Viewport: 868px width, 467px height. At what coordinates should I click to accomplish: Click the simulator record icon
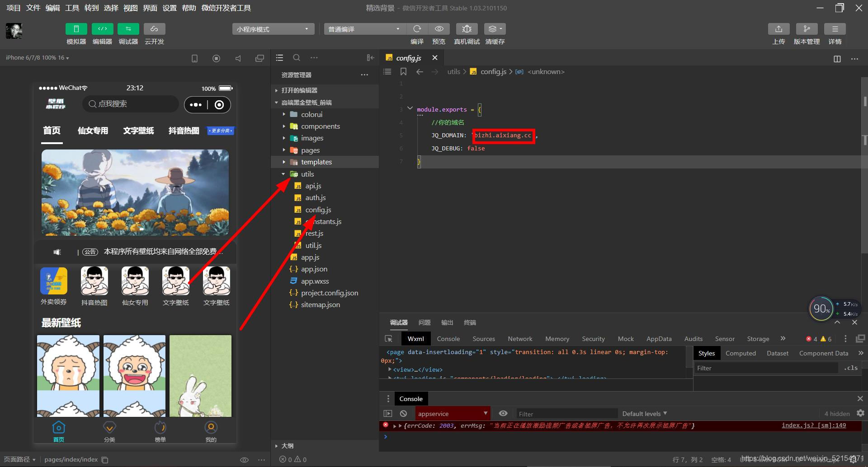click(216, 58)
